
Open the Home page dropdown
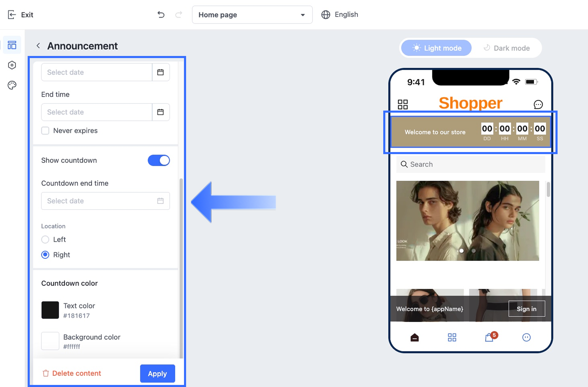point(252,15)
